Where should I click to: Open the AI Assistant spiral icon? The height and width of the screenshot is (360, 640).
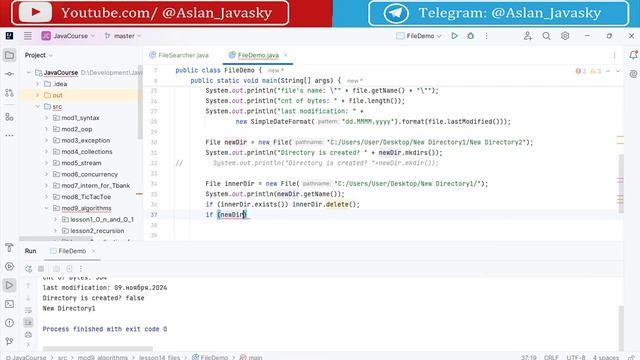[x=633, y=74]
